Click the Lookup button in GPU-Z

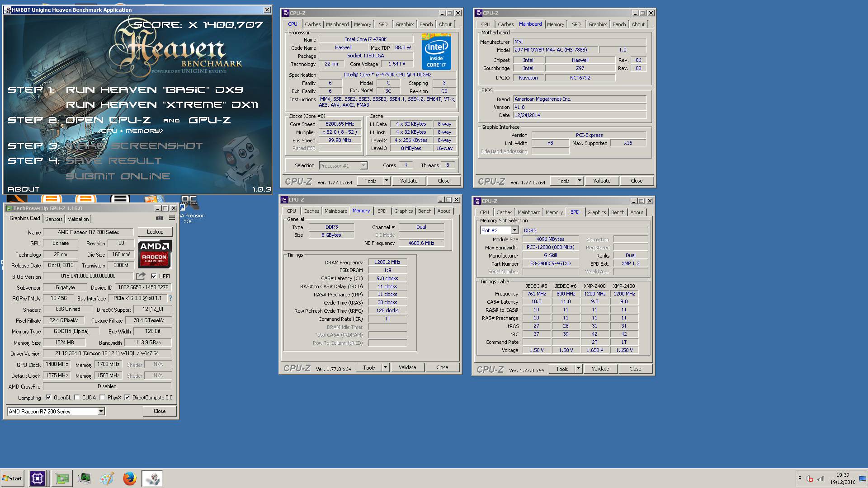click(155, 232)
